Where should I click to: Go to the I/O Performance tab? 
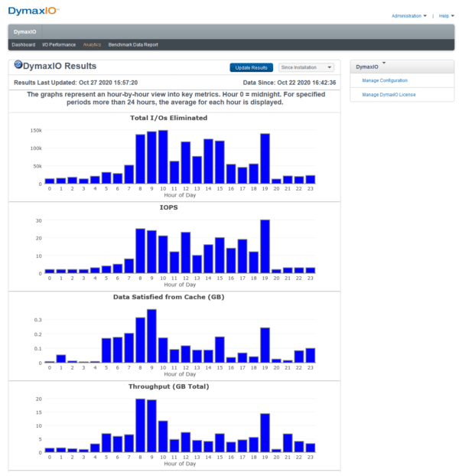pyautogui.click(x=59, y=44)
